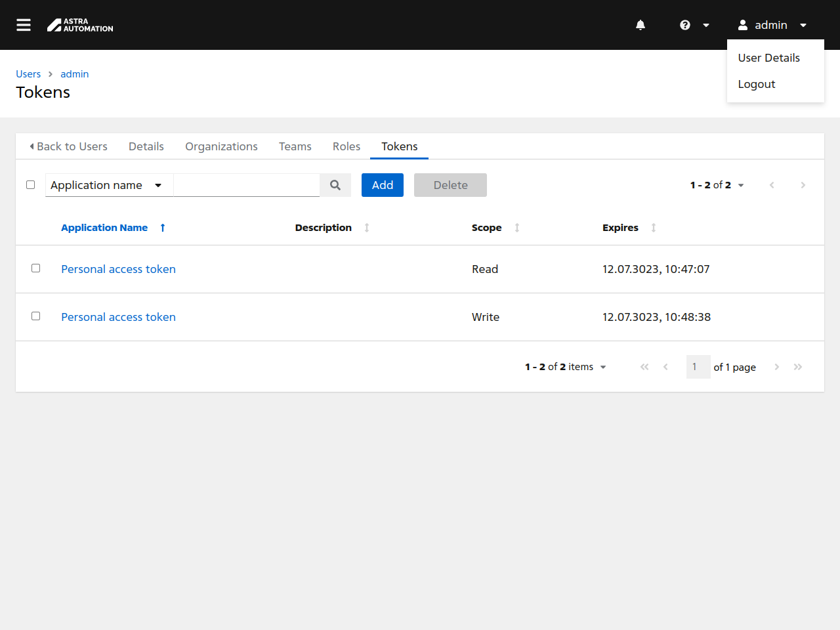This screenshot has height=630, width=840.
Task: Click the Write scope cell
Action: click(486, 317)
